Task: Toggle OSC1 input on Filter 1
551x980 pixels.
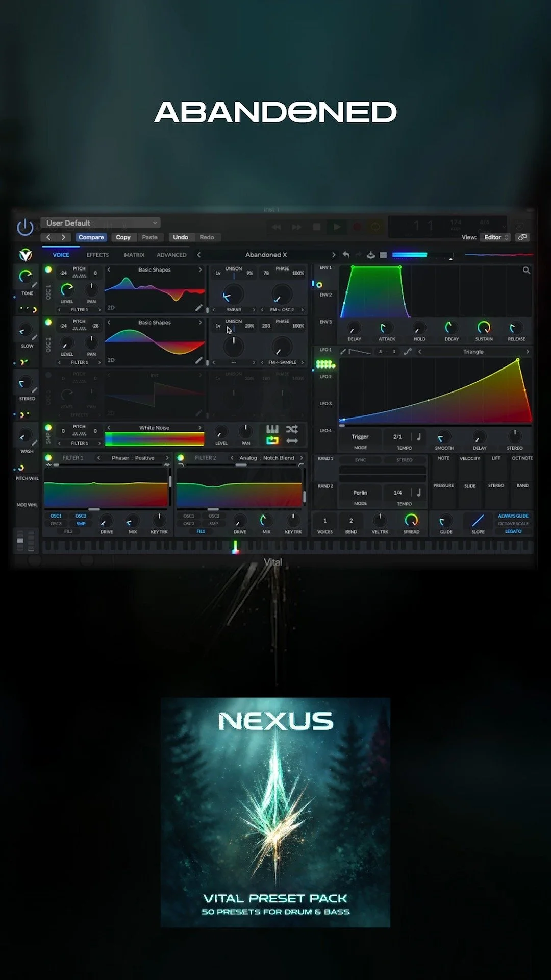Action: 56,516
